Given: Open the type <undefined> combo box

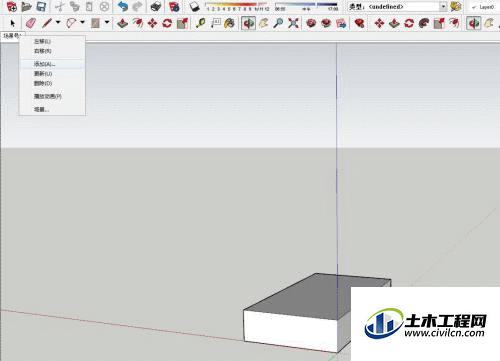Looking at the screenshot, I should 397,7.
